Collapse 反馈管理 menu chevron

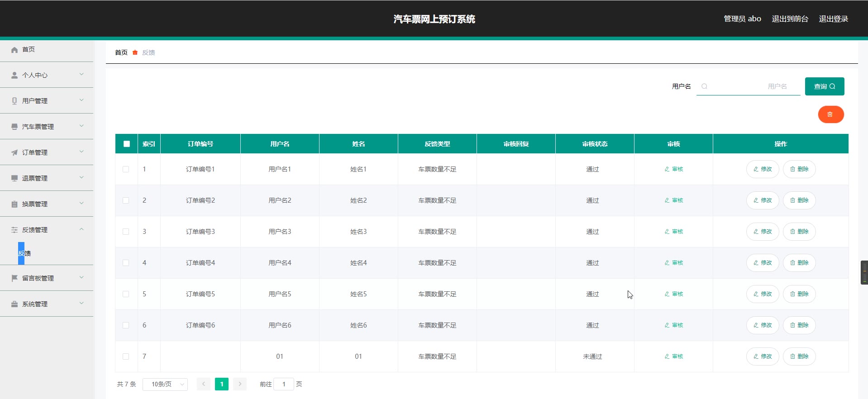click(x=81, y=229)
